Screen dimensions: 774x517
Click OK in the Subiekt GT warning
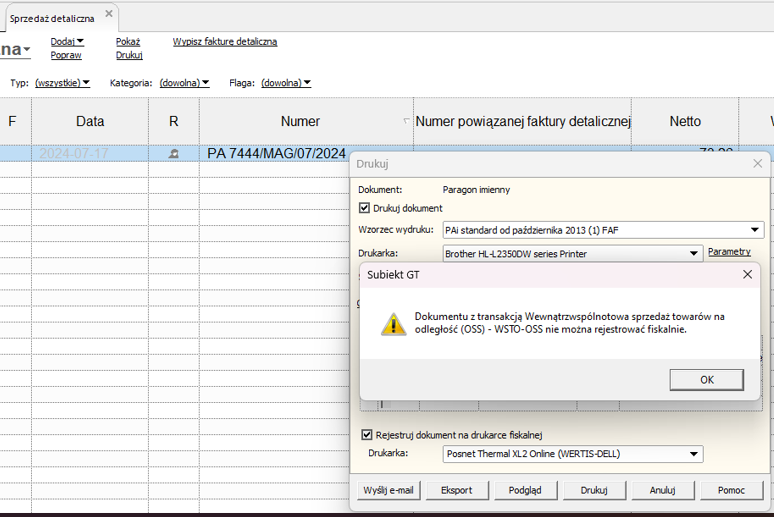coord(706,380)
